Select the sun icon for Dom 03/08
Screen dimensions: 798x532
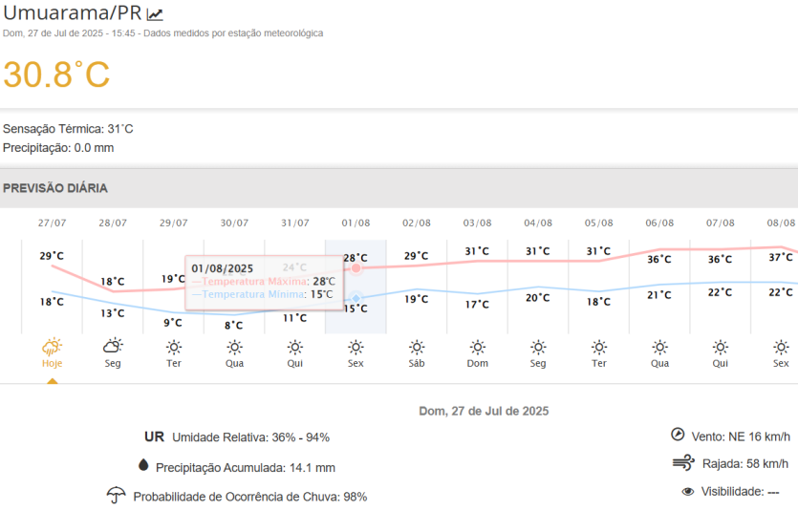(477, 347)
